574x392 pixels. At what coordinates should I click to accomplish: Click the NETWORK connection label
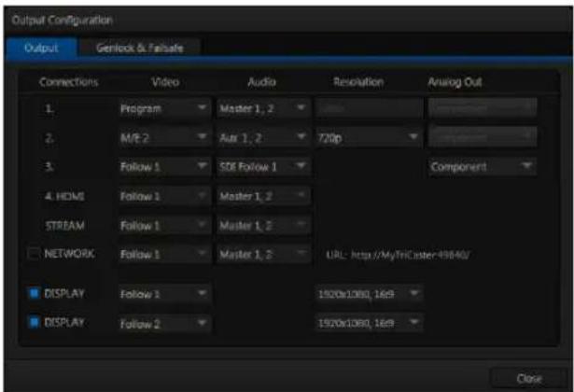69,254
